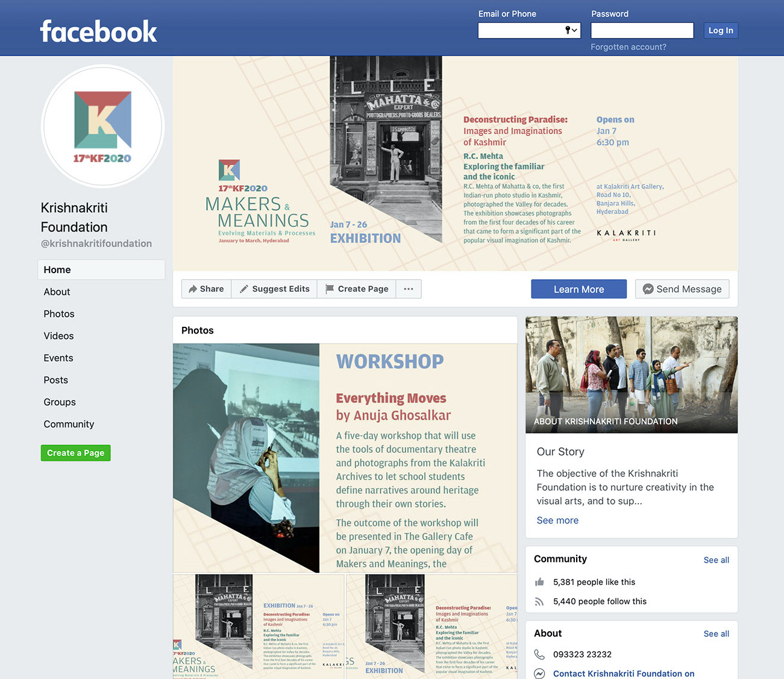Screen dimensions: 784x679
Task: Click the Photos section heading
Action: [198, 330]
